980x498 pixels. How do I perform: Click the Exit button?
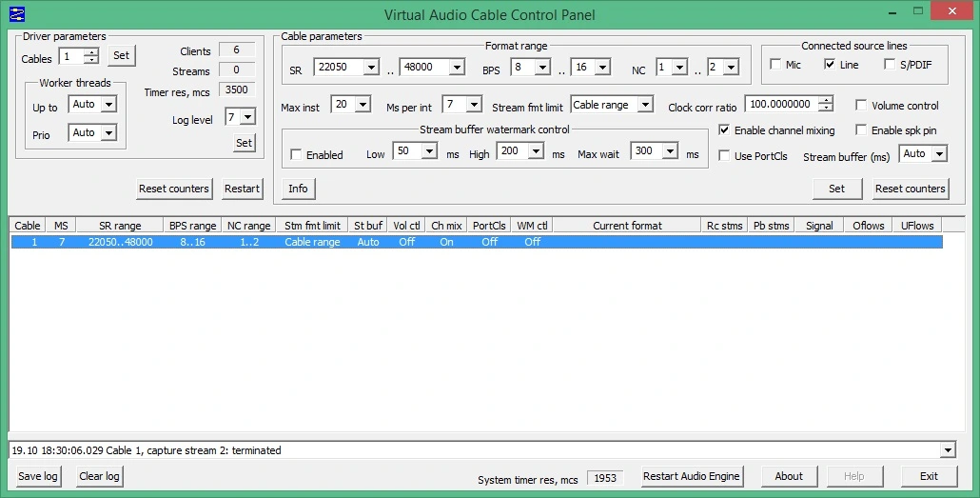click(x=929, y=476)
